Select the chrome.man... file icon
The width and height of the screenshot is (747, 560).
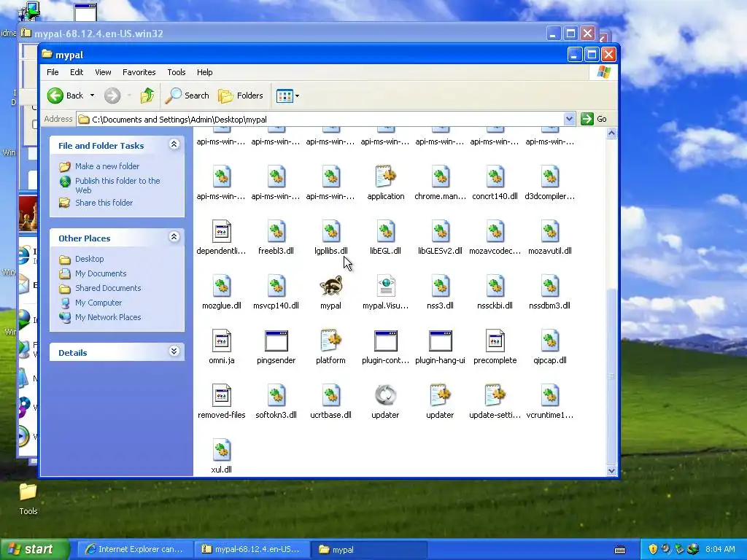(440, 176)
